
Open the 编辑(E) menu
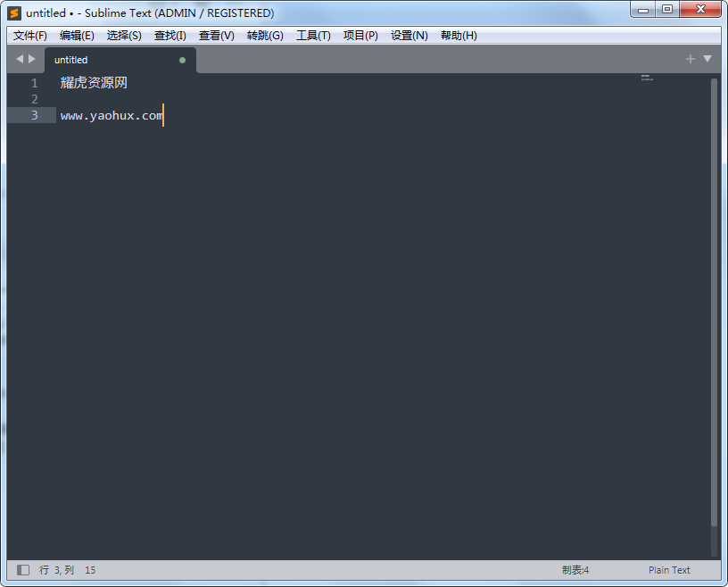pyautogui.click(x=77, y=36)
